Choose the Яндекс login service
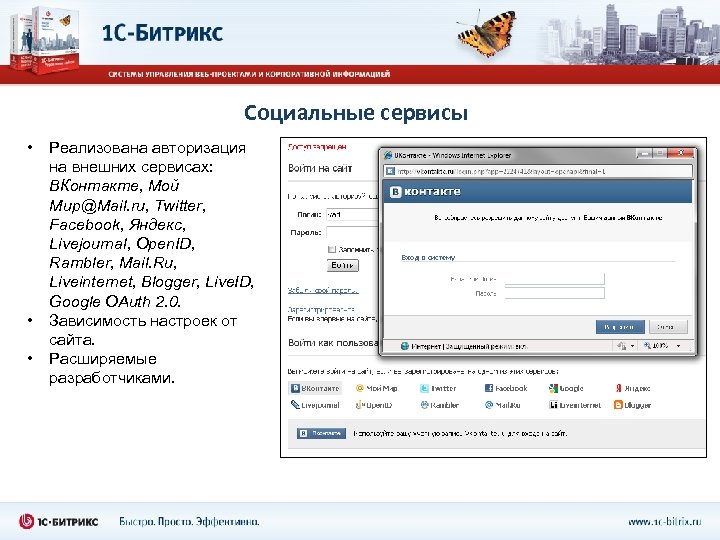Screen dimensions: 720x540 633,388
